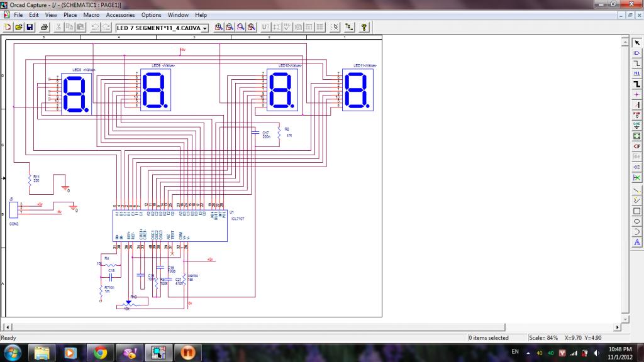Choose the Place Net Alias tool
Image resolution: width=644 pixels, height=362 pixels.
pyautogui.click(x=636, y=73)
